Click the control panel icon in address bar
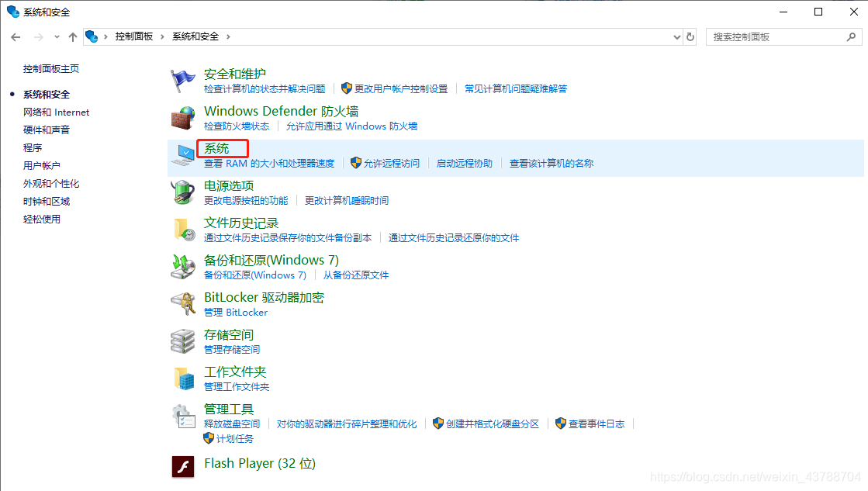Viewport: 868px width, 491px height. [92, 36]
